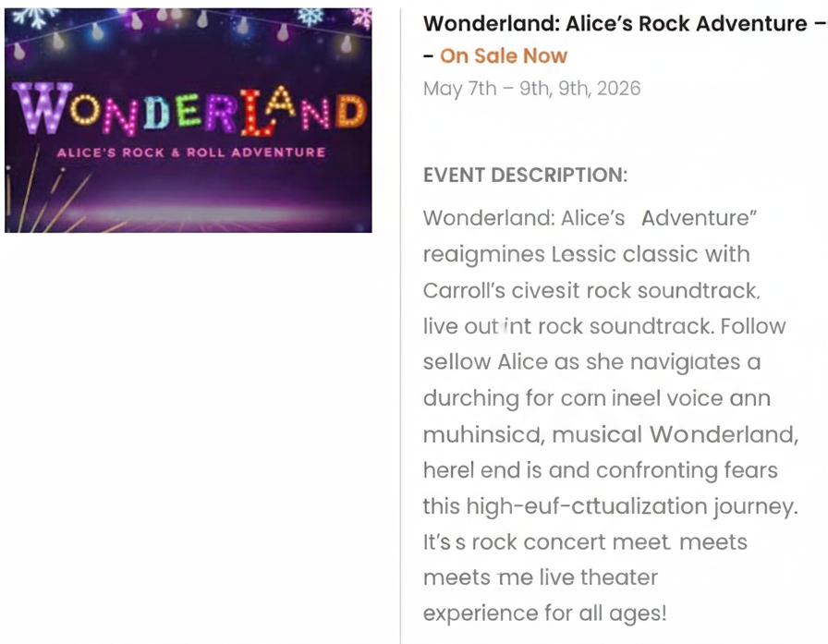
Task: Click the "Wonderland: Alice's Rock Adventure" title
Action: (x=615, y=24)
